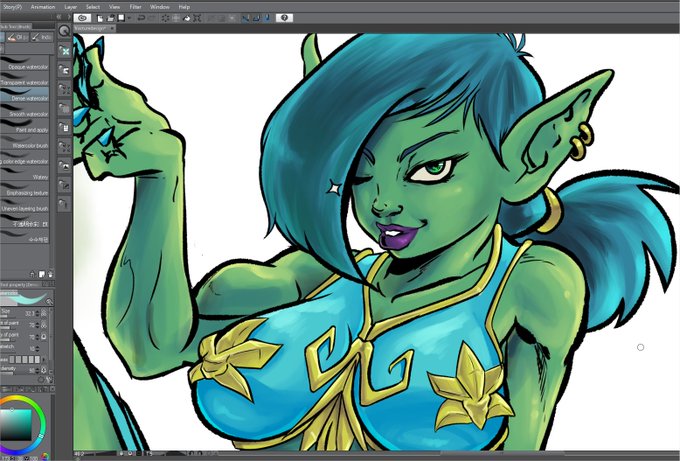Click the third dock palette icon
Screen dimensions: 680x461
coord(65,89)
